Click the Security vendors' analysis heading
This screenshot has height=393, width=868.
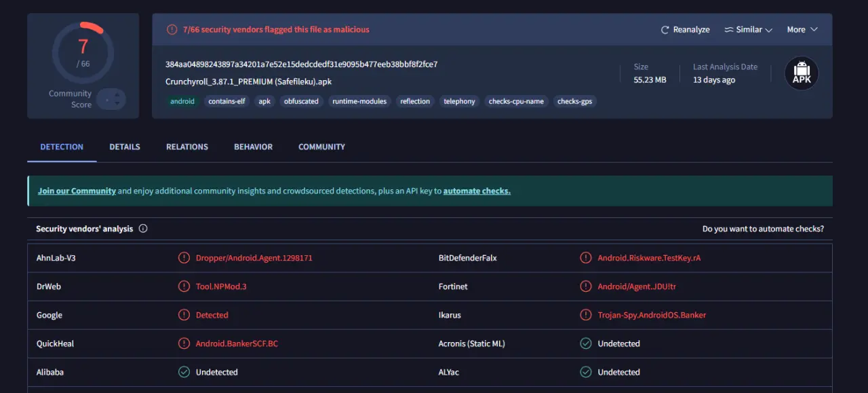coord(85,229)
